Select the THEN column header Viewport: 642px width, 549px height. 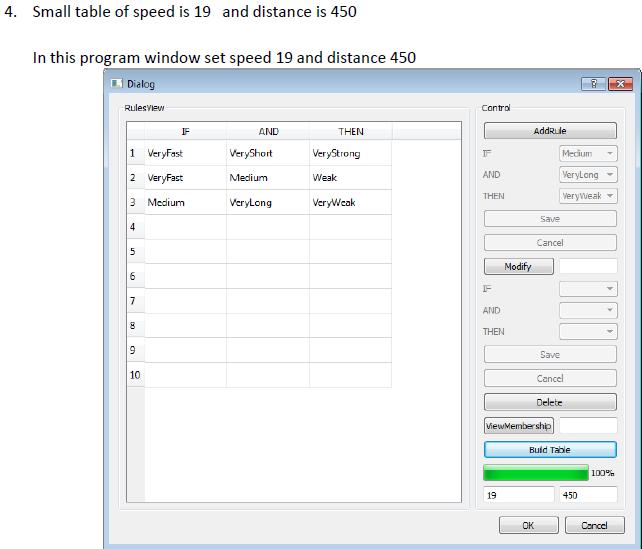pos(350,131)
